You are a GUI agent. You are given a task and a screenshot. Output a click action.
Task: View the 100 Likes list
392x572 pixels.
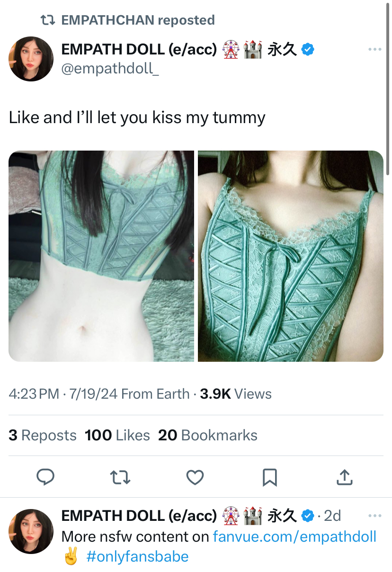coord(117,435)
